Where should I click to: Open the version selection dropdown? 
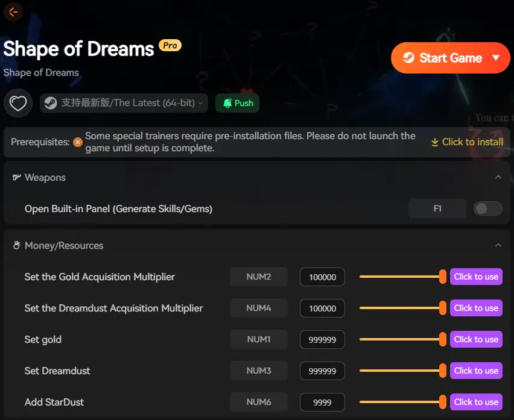click(x=200, y=103)
